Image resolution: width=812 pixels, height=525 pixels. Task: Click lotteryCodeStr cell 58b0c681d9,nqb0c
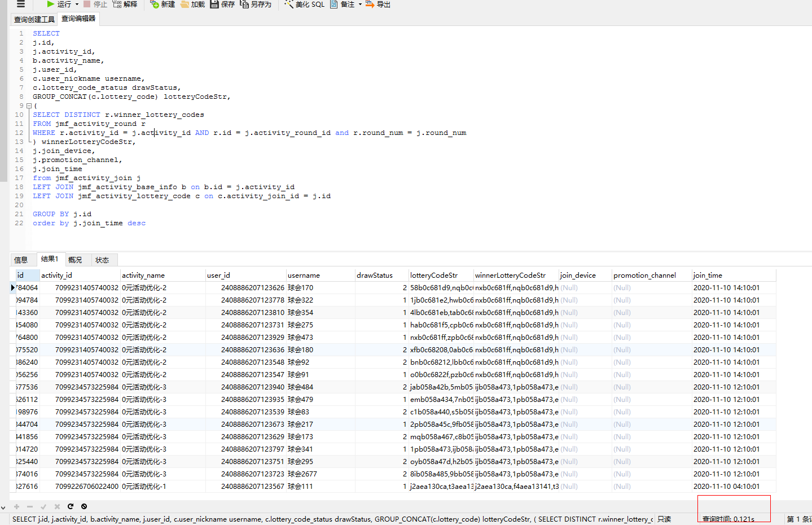441,288
